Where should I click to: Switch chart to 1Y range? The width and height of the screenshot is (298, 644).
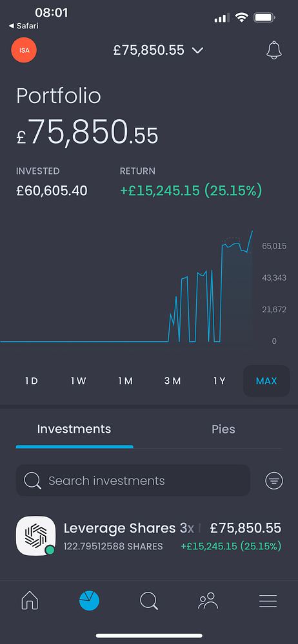click(x=219, y=381)
